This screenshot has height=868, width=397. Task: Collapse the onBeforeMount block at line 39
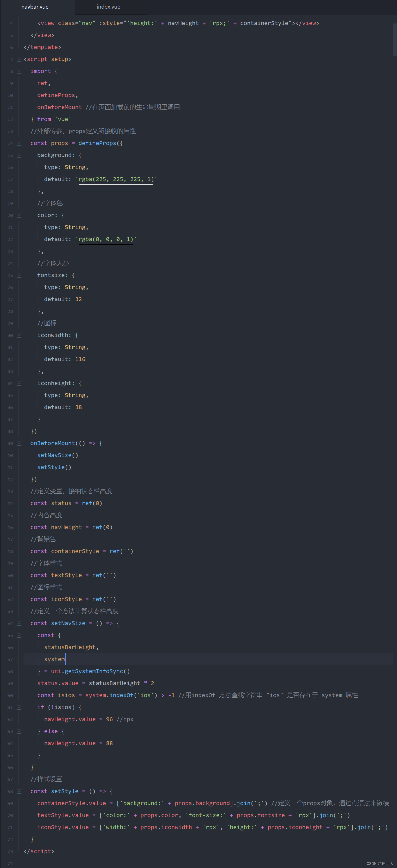coord(19,443)
